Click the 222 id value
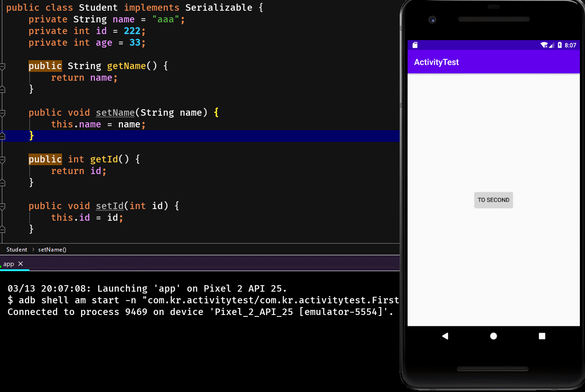The image size is (585, 392). coord(132,31)
